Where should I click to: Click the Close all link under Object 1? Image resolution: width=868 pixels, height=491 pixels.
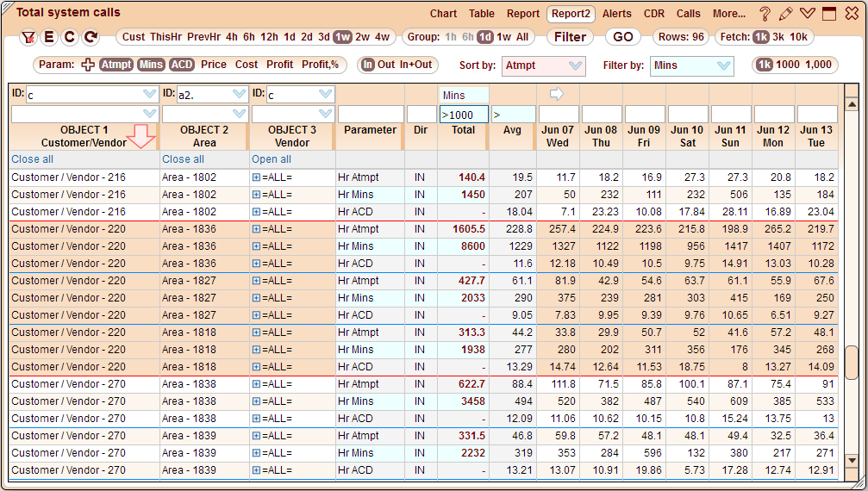[x=32, y=159]
